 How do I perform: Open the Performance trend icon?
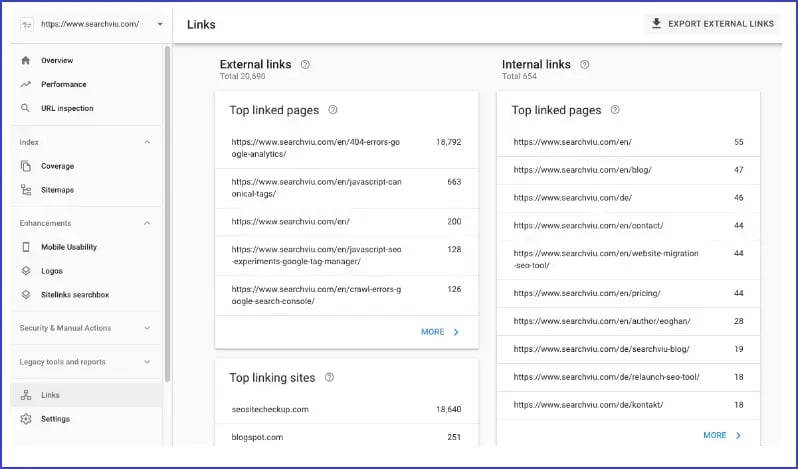26,85
